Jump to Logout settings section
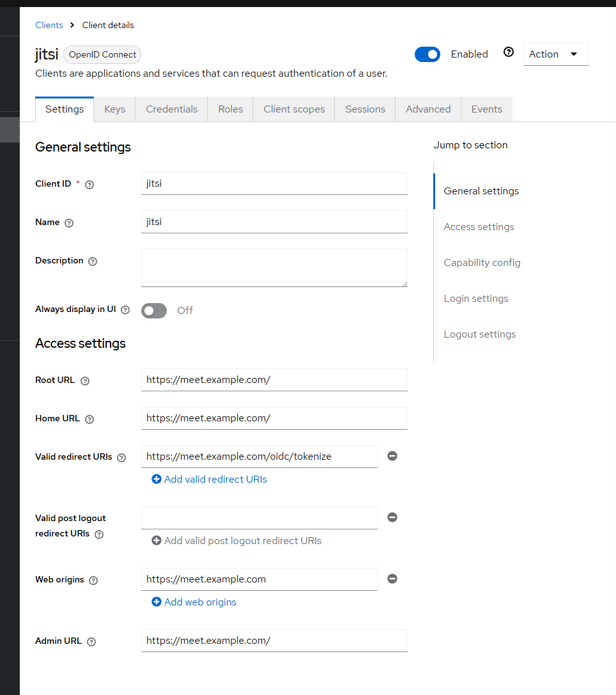This screenshot has width=616, height=695. pyautogui.click(x=480, y=334)
